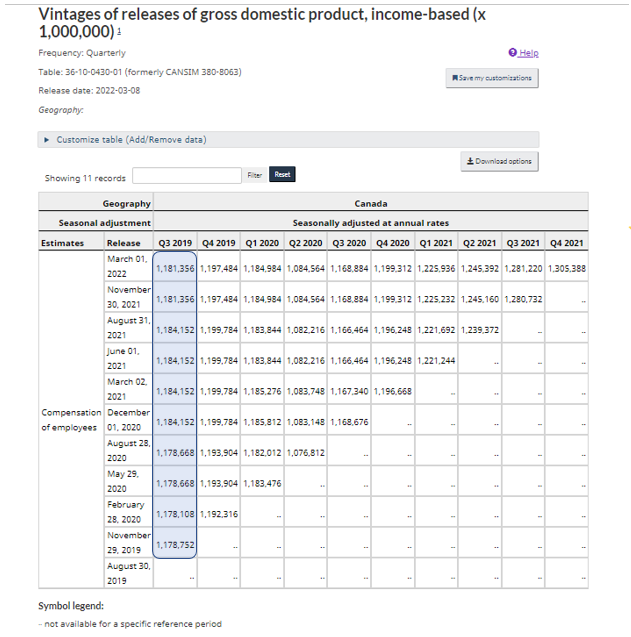This screenshot has height=637, width=631.
Task: Select the 1,076,812 cell in Q2 2020
Action: (x=305, y=453)
